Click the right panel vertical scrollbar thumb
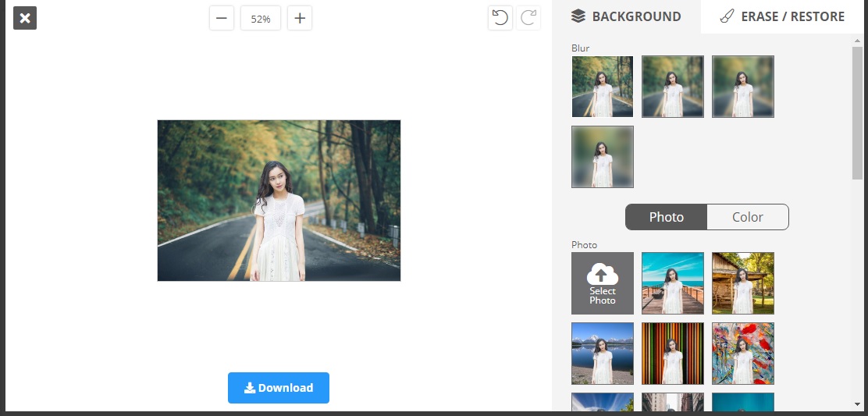This screenshot has width=868, height=416. (x=858, y=112)
